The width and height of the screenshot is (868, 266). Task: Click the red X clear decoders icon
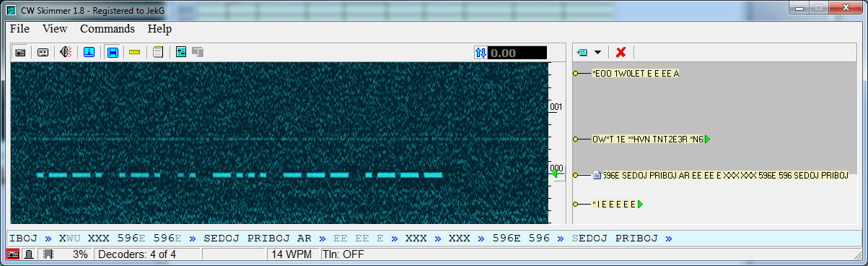pyautogui.click(x=621, y=52)
